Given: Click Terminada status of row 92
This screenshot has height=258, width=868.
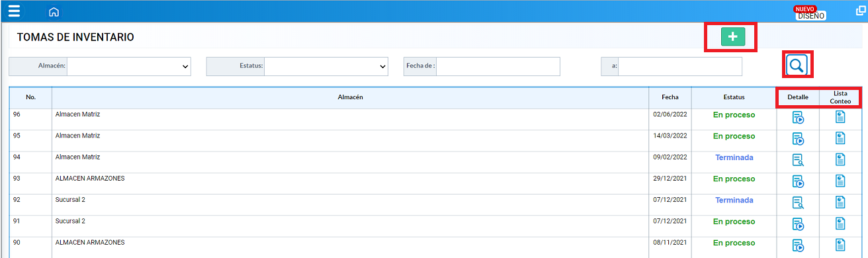Looking at the screenshot, I should pyautogui.click(x=734, y=200).
